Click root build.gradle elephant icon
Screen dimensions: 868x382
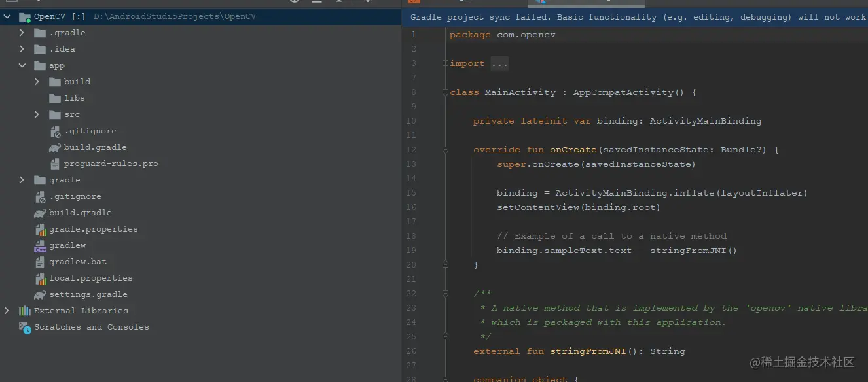(x=40, y=213)
